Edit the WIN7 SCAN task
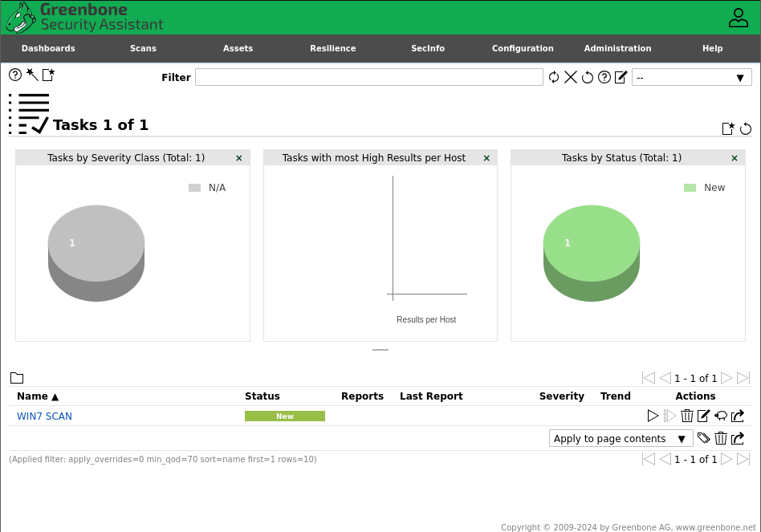Screen dimensions: 761x532 point(704,416)
